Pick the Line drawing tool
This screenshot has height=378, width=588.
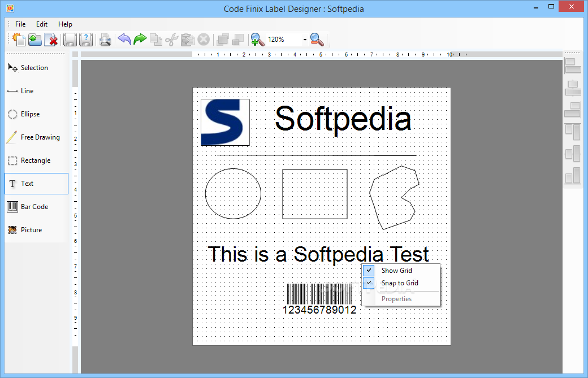[x=36, y=91]
